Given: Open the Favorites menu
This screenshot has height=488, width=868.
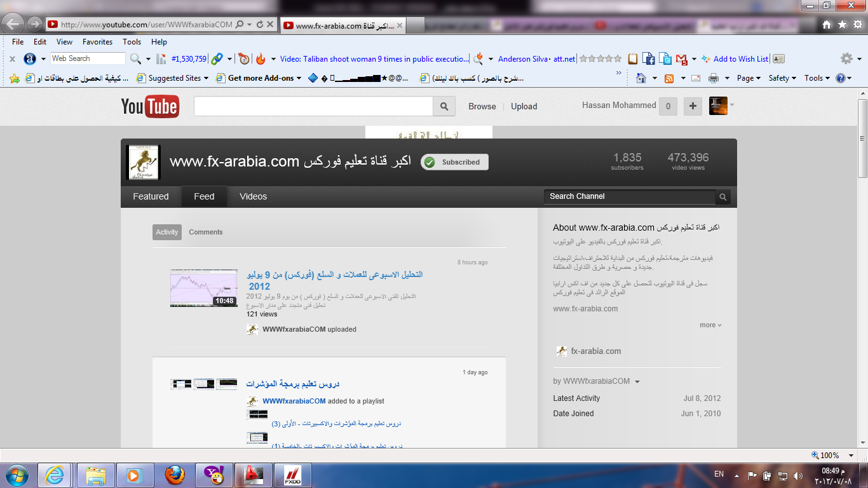Looking at the screenshot, I should tap(97, 42).
